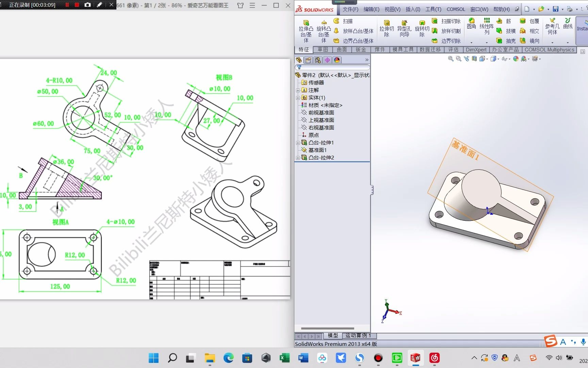The image size is (588, 368).
Task: Click the 剖面视图 (Section View) button
Action: (474, 59)
